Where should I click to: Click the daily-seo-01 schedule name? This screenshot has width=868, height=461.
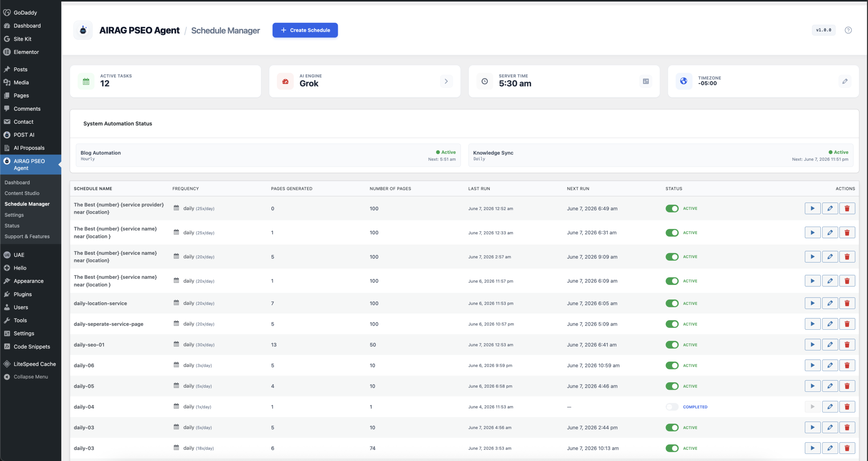[x=89, y=345]
